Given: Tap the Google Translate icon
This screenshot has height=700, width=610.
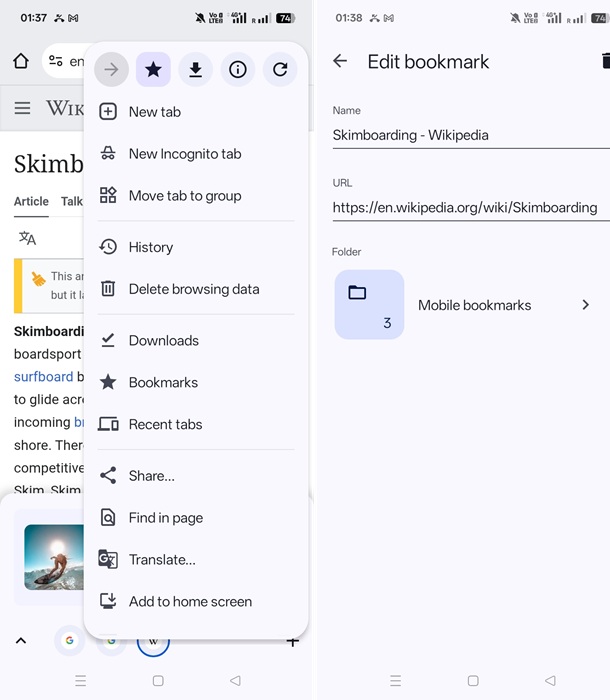Looking at the screenshot, I should [x=108, y=559].
